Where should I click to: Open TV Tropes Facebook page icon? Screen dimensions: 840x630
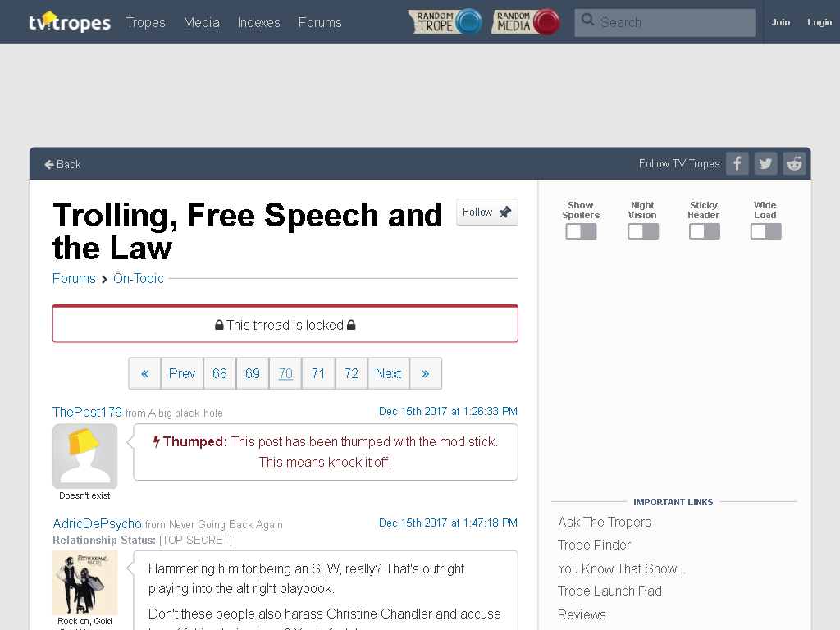point(737,163)
